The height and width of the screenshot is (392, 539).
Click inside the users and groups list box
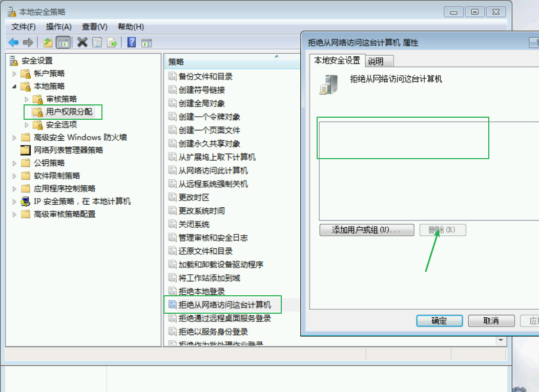(429, 171)
